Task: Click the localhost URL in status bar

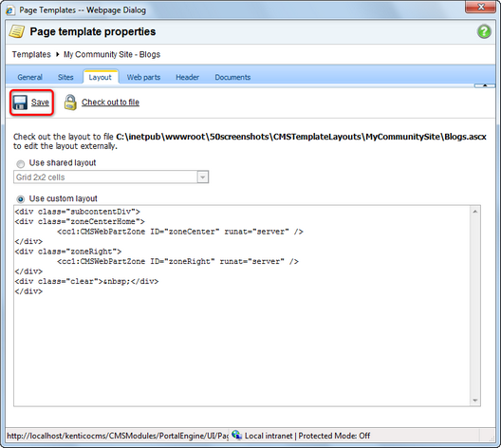Action: click(x=118, y=436)
